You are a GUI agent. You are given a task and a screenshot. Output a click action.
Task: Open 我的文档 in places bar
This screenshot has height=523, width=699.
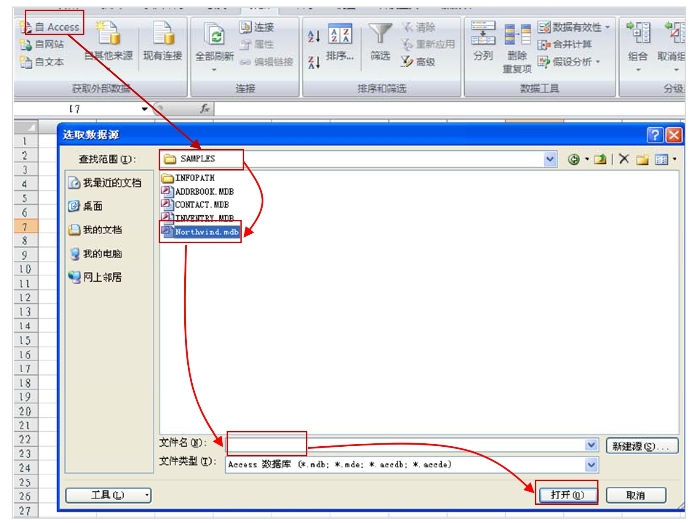(x=95, y=230)
